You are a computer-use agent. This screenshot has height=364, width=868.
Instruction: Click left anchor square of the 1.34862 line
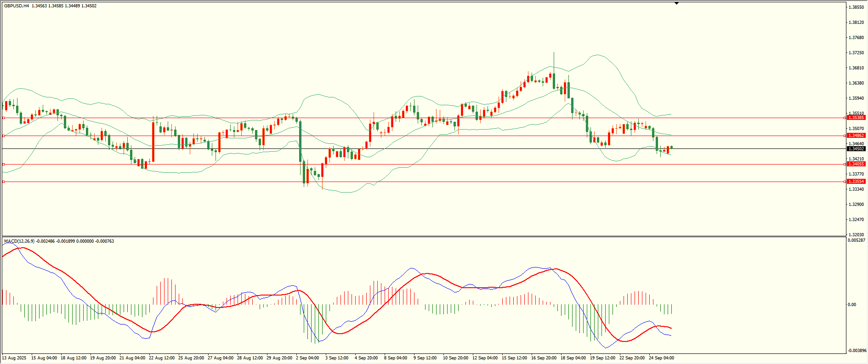click(4, 136)
